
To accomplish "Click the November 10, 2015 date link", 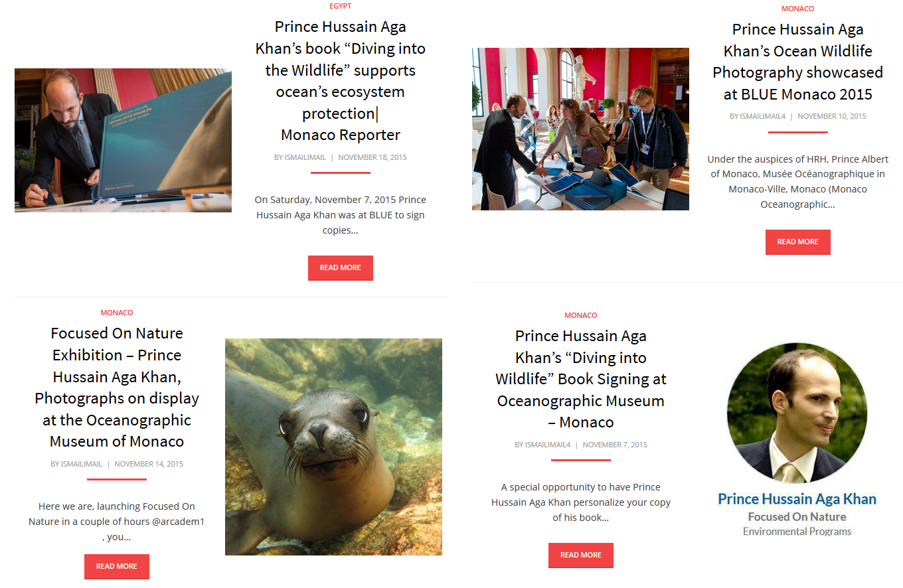I will point(832,116).
